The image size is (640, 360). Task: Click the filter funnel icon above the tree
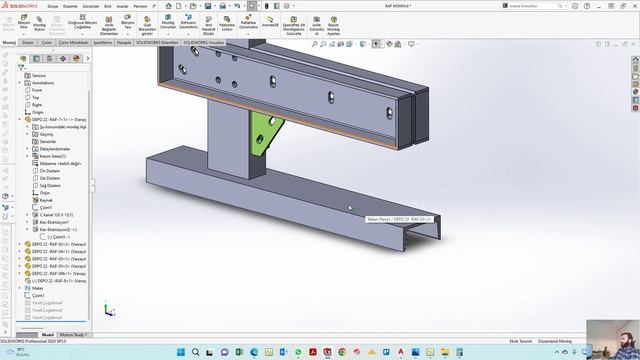(21, 68)
